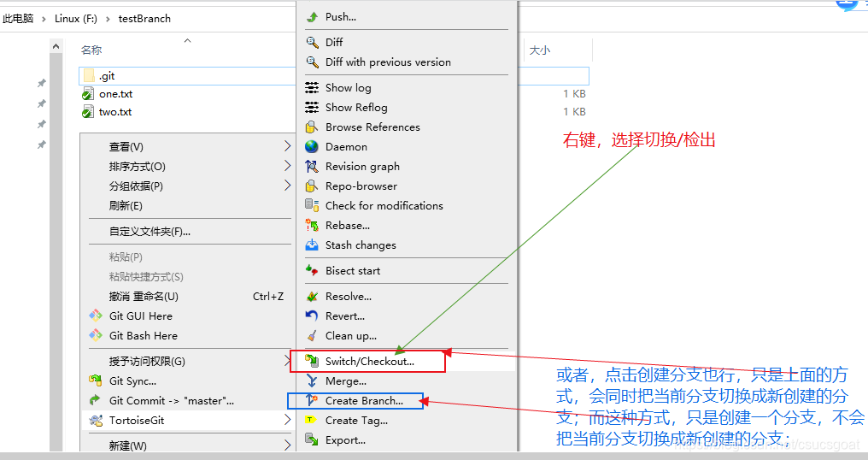Expand the 分组依据(P) submenu arrow

(287, 186)
